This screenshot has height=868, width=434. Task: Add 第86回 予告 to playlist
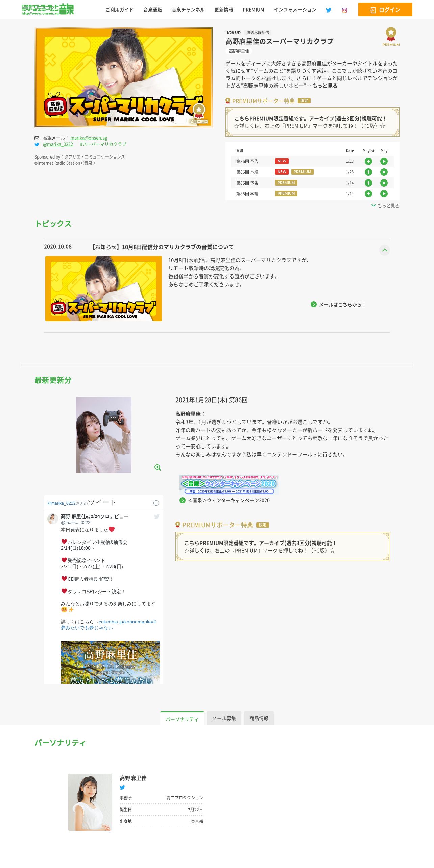click(368, 161)
